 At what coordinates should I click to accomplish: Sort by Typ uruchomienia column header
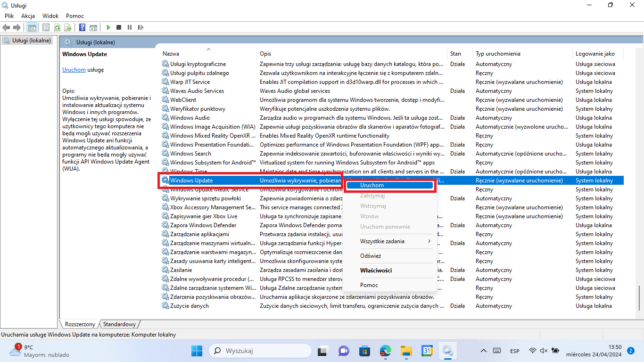522,54
